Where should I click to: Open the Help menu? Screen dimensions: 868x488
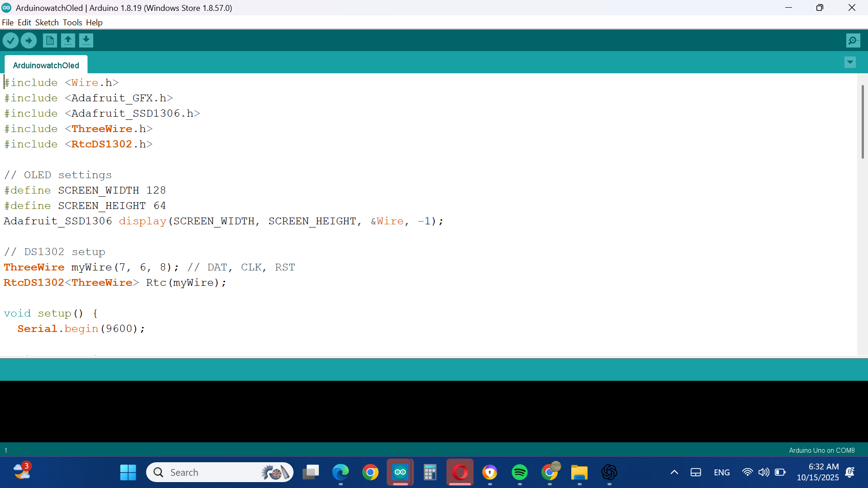tap(94, 23)
